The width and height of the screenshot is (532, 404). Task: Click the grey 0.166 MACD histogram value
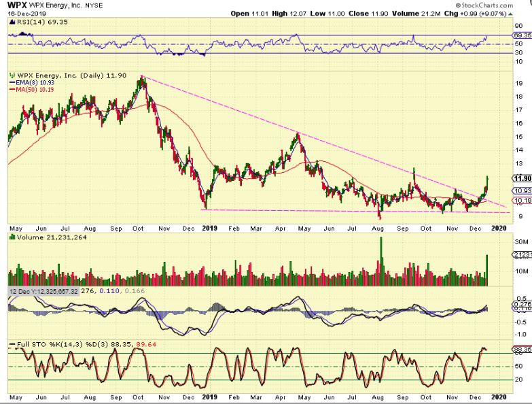click(135, 291)
